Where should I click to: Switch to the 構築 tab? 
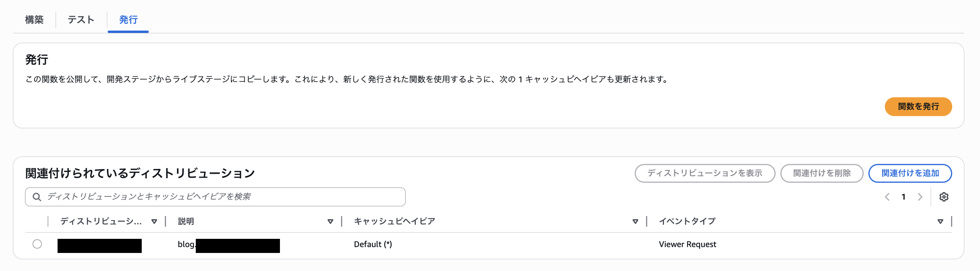pos(34,20)
